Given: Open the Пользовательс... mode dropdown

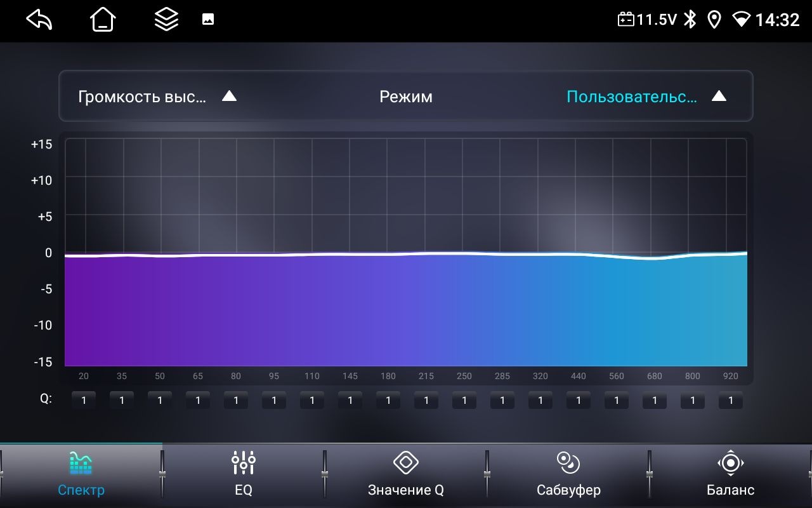Looking at the screenshot, I should click(631, 97).
